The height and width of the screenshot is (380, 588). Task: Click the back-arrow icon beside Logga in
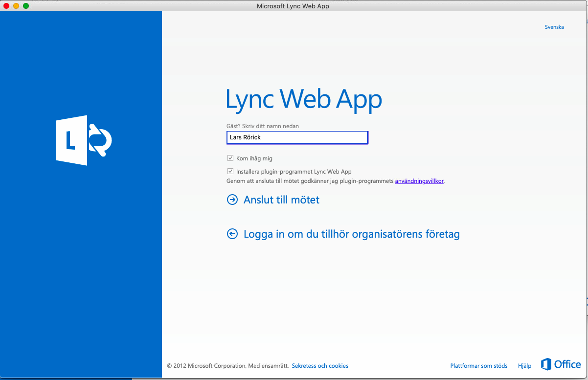click(x=232, y=234)
